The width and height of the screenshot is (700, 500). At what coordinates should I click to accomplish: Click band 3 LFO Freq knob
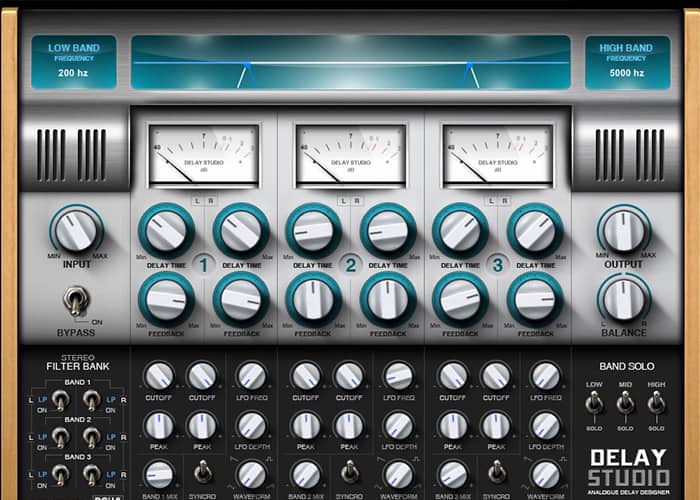pos(546,376)
